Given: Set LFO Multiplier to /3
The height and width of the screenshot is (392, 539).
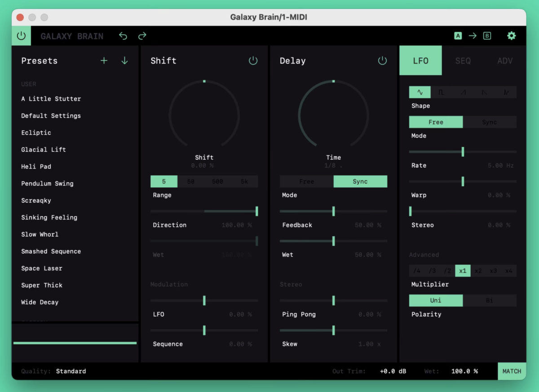Looking at the screenshot, I should click(x=432, y=271).
